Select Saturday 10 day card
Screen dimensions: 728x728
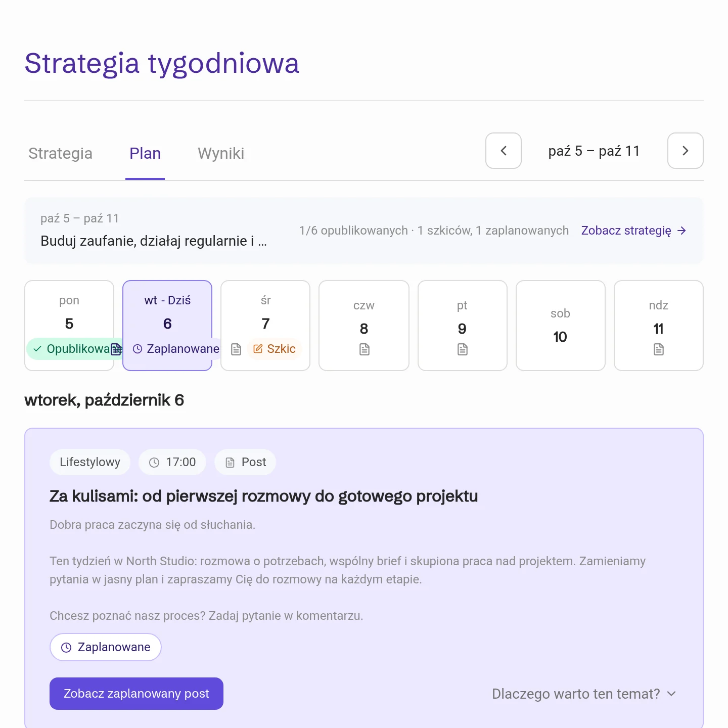coord(560,326)
